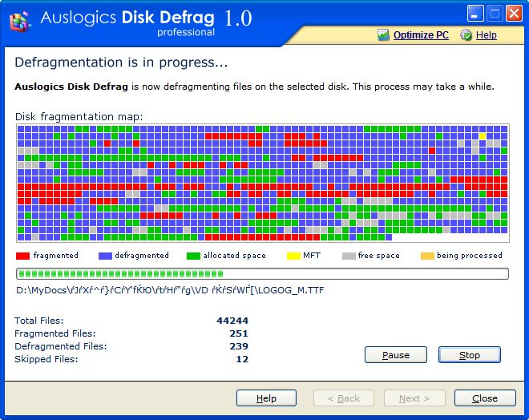Click the 'being processed' legend label
Image resolution: width=529 pixels, height=420 pixels.
pos(470,256)
